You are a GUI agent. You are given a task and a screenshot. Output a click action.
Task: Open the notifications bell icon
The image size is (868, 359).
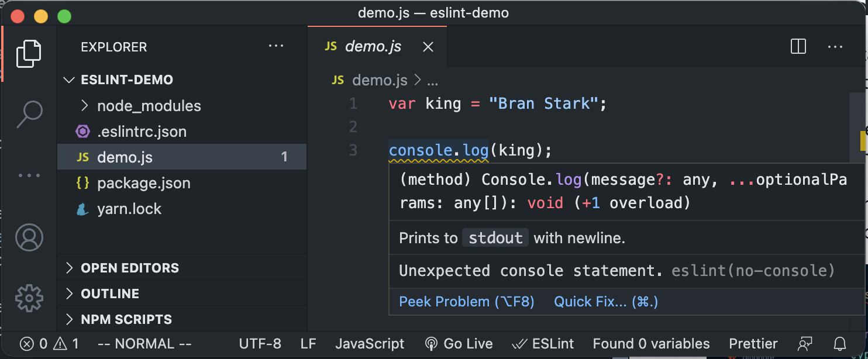[841, 344]
